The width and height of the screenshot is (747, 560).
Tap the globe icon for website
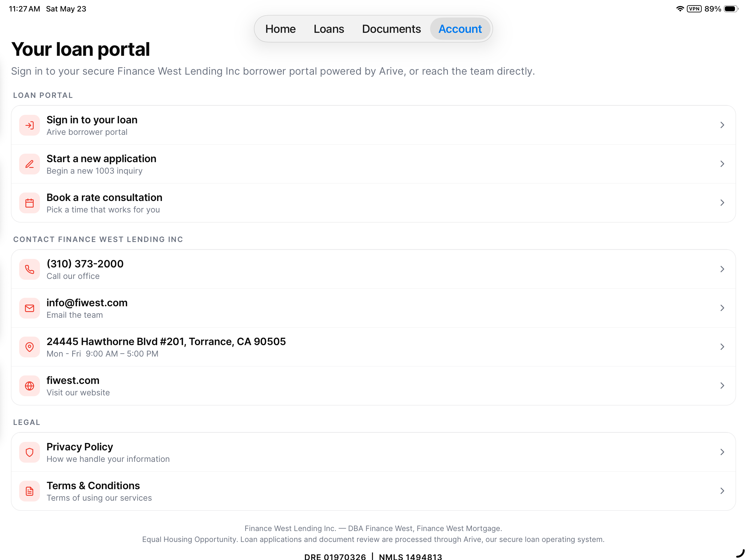pos(29,386)
